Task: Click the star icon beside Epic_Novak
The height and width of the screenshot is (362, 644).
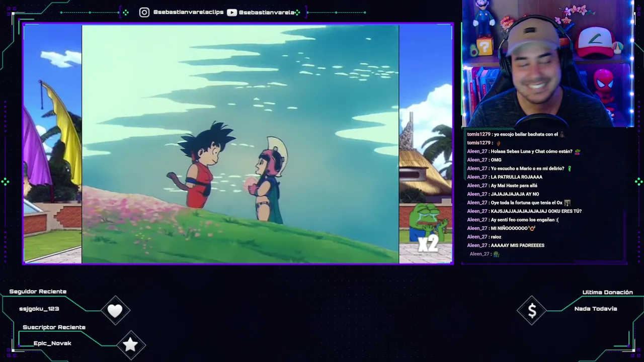Action: 130,344
